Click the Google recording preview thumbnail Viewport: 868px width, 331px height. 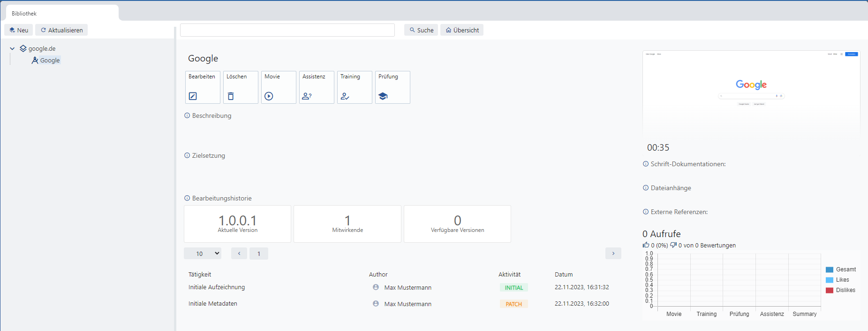coord(751,92)
